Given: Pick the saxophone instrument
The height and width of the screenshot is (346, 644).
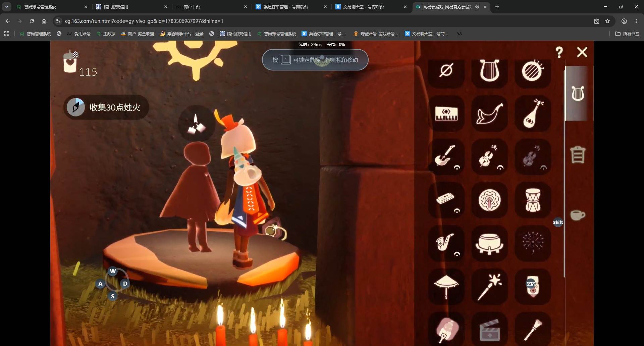Looking at the screenshot, I should (446, 243).
